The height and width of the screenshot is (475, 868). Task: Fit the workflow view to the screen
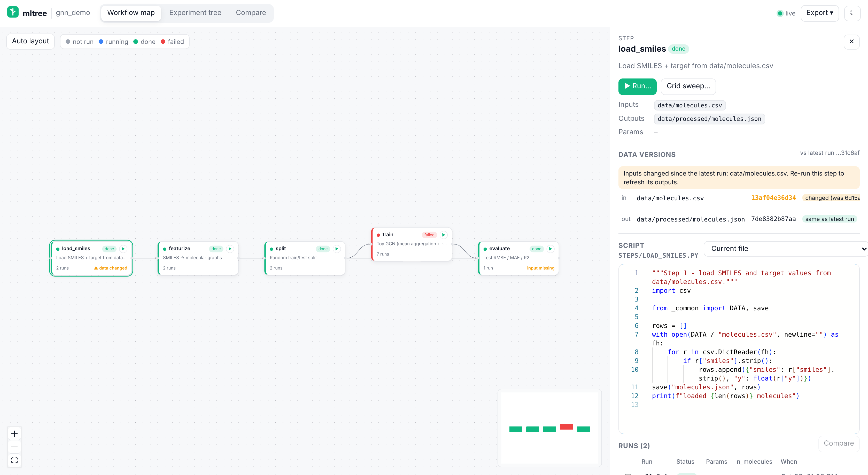coord(14,460)
